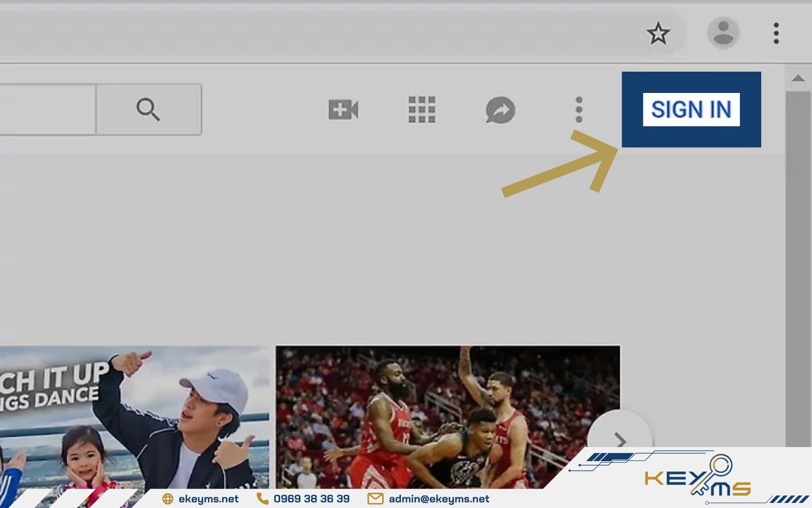The width and height of the screenshot is (812, 508).
Task: Open the YouTube apps grid
Action: pyautogui.click(x=422, y=110)
